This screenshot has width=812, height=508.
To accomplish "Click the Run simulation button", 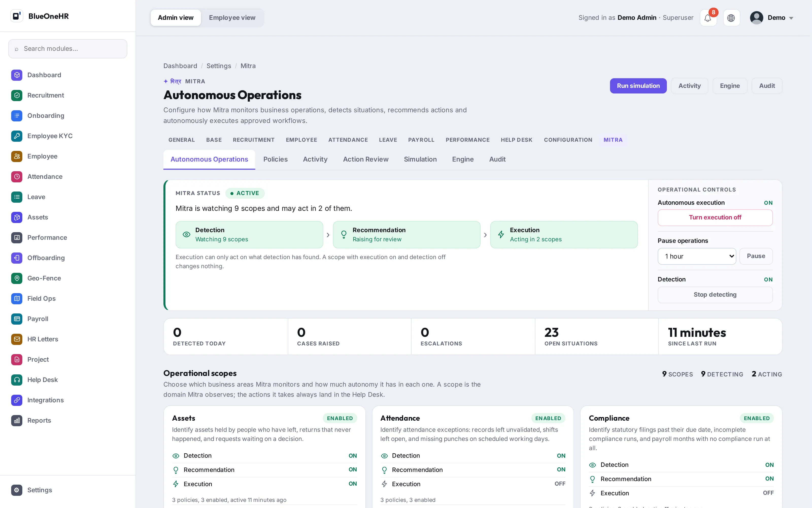I will click(x=638, y=86).
